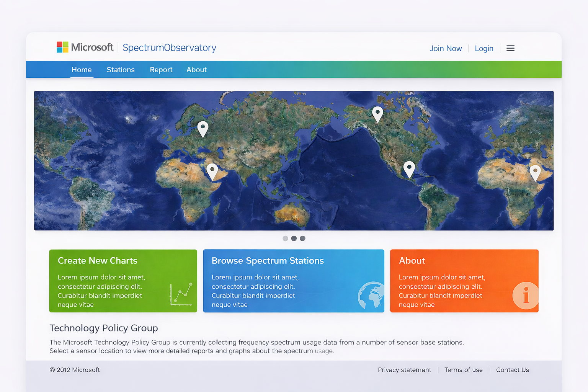Open the Privacy statement footer link
This screenshot has width=588, height=392.
[x=404, y=370]
